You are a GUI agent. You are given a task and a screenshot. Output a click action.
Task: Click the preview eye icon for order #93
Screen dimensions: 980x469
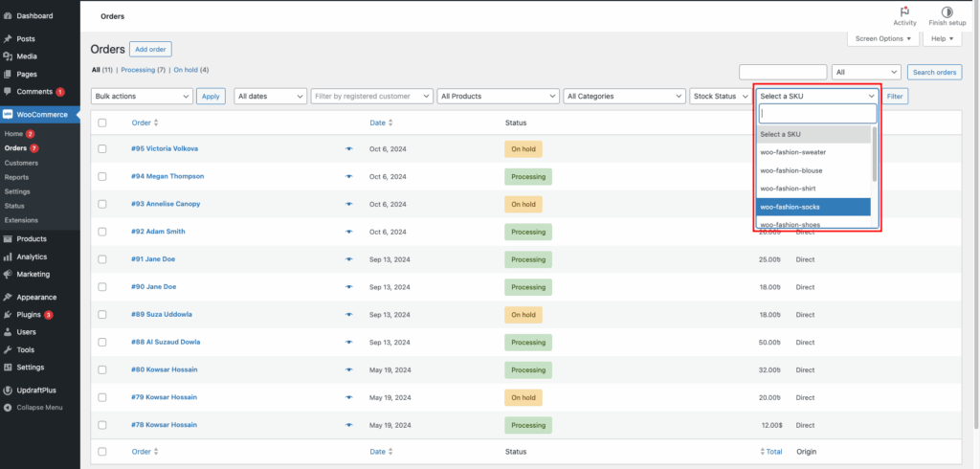[348, 204]
